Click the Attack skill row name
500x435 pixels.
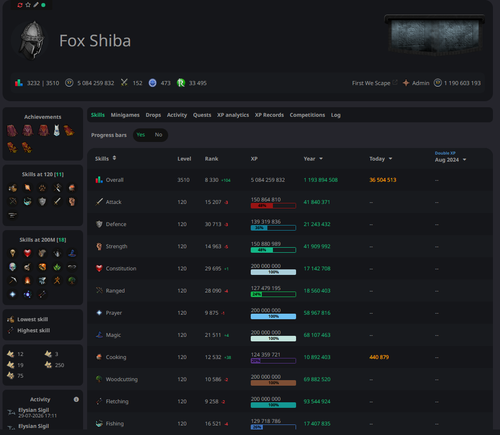[x=113, y=202]
